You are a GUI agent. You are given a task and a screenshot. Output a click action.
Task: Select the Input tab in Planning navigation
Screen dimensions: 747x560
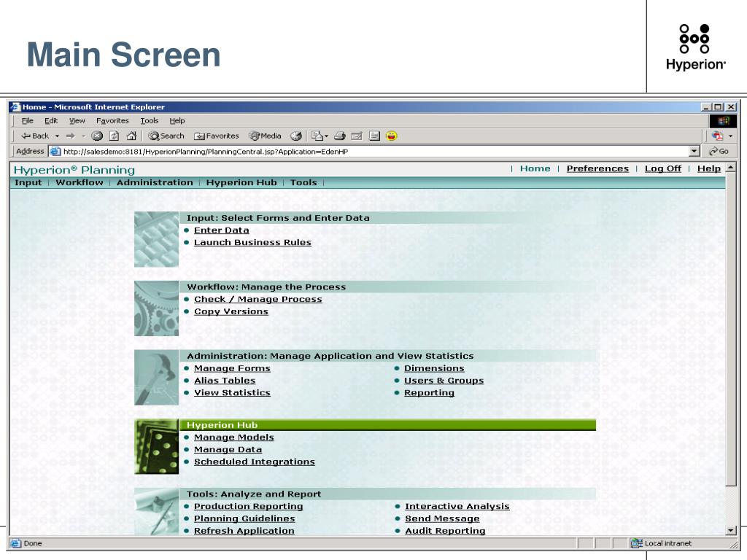click(28, 182)
